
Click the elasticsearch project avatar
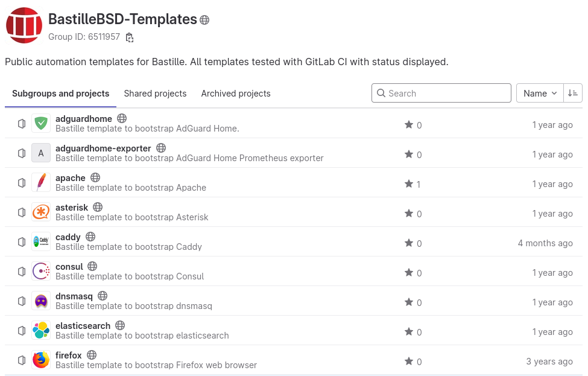tap(40, 330)
